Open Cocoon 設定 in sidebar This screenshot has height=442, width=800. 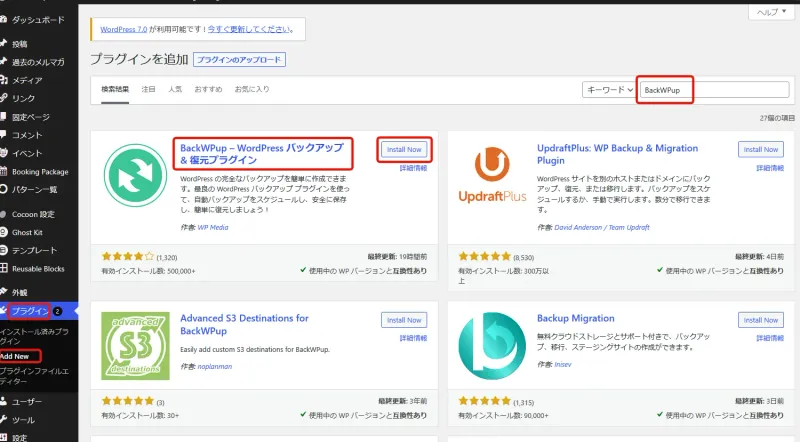33,214
